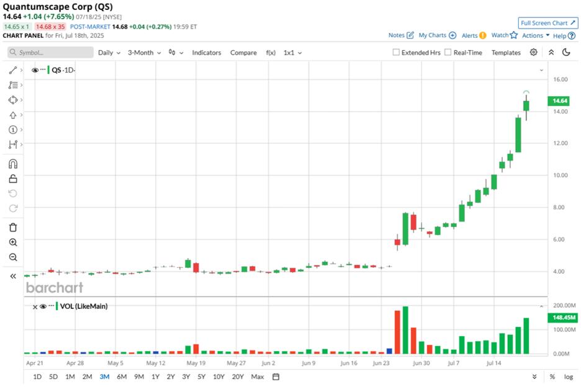Select the 3M time range
This screenshot has height=392, width=581.
click(x=104, y=377)
